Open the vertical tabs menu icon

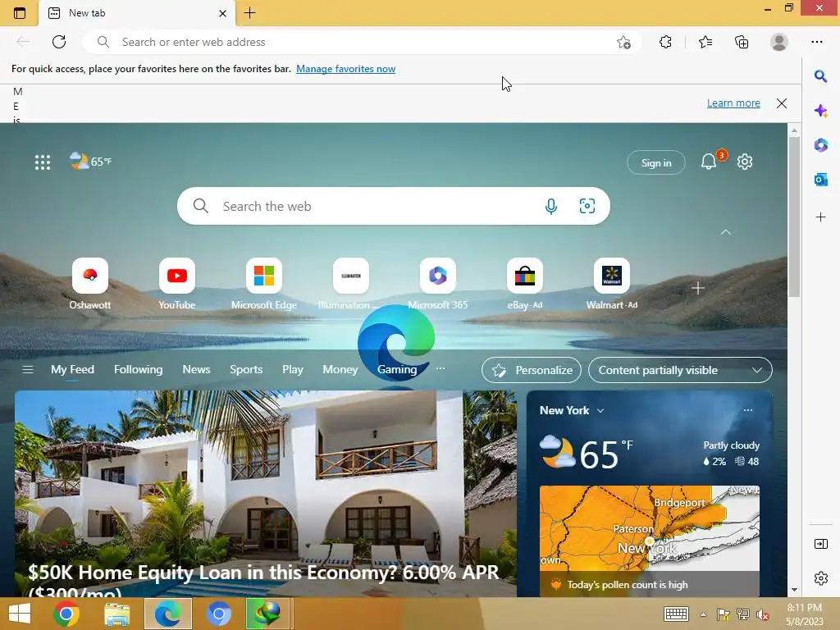[x=20, y=13]
